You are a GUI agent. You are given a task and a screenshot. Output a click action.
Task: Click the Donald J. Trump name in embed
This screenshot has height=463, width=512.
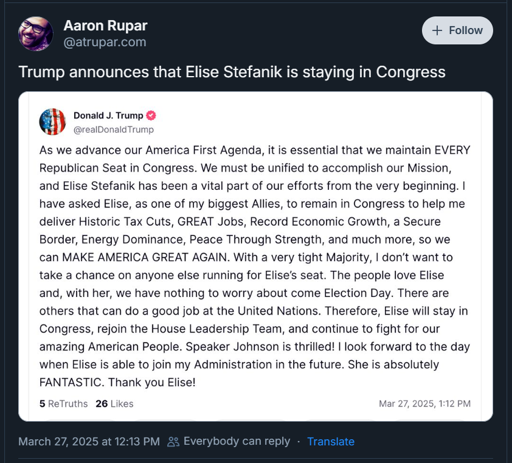pyautogui.click(x=108, y=116)
